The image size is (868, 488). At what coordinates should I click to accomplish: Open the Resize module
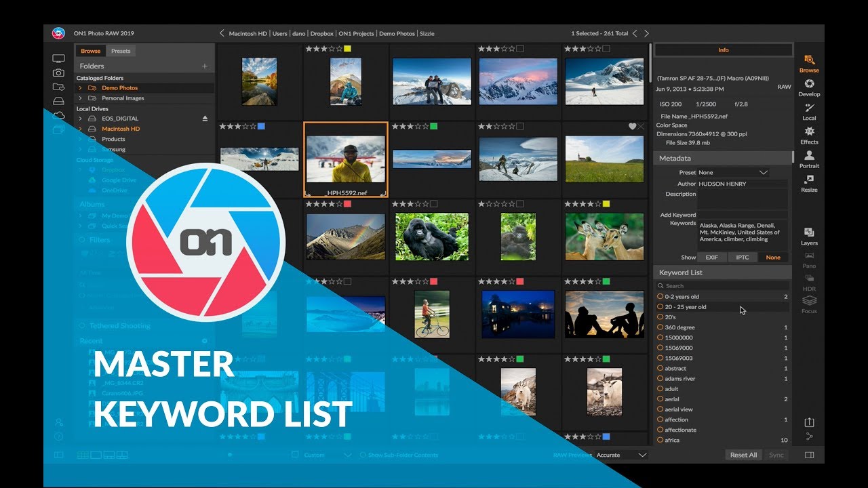(x=809, y=183)
